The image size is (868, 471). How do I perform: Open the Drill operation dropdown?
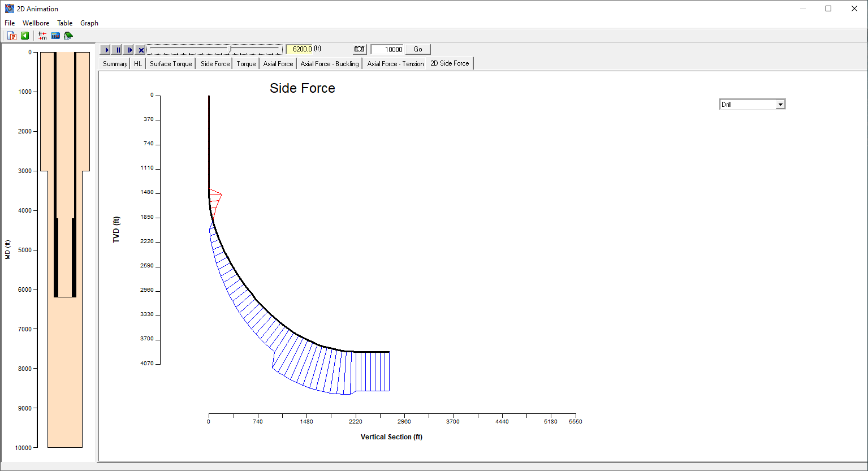(780, 105)
